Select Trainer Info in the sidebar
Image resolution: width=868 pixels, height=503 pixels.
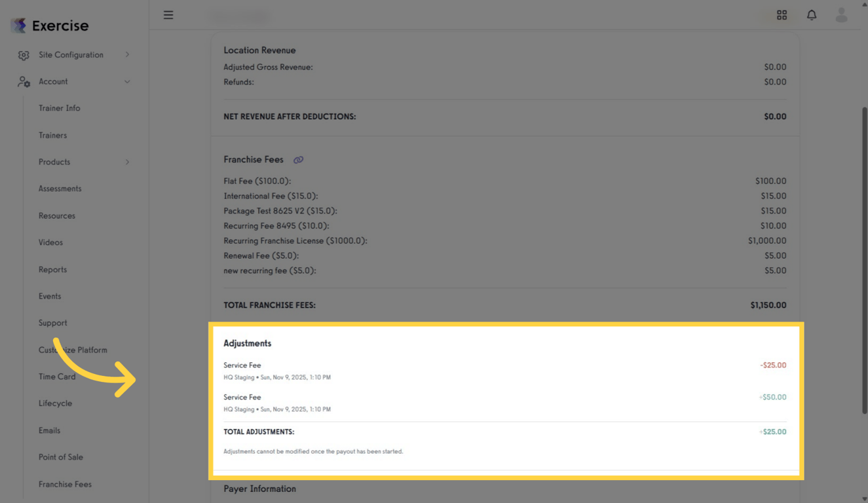pyautogui.click(x=60, y=108)
